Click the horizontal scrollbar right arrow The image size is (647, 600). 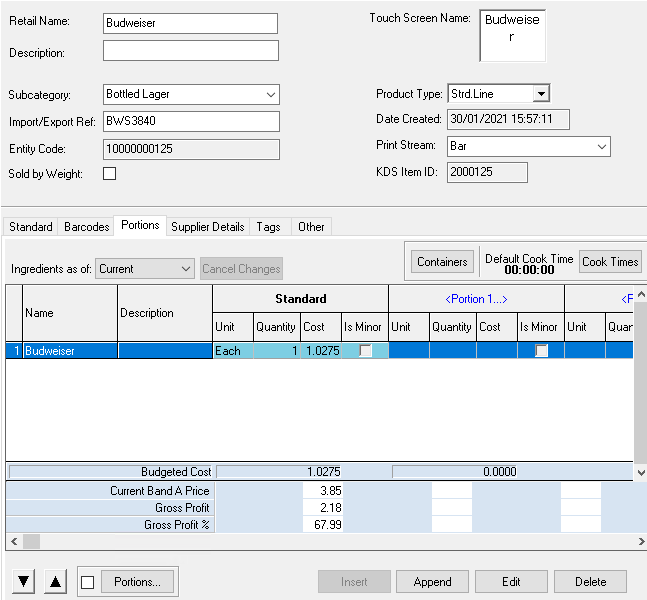point(639,541)
